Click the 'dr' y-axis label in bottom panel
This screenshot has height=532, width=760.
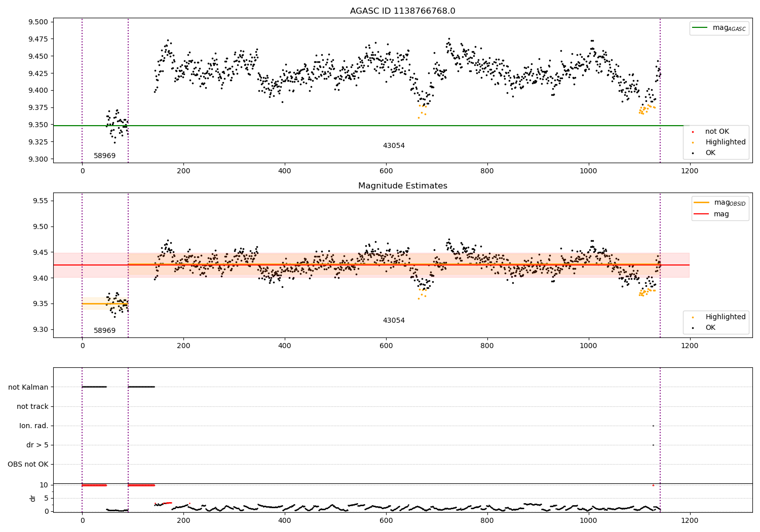tap(33, 498)
